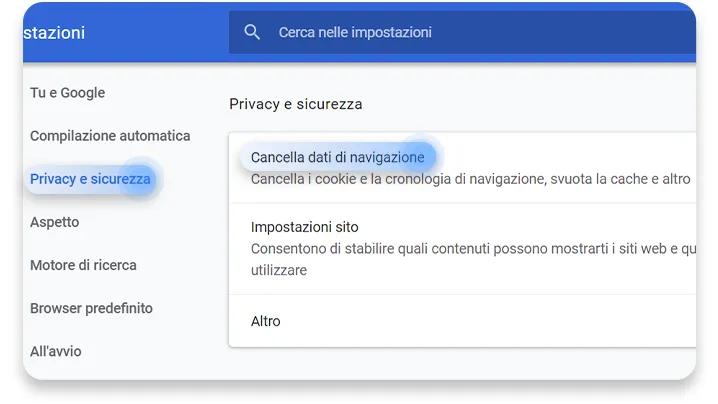The image size is (718, 404).
Task: Go to 'Compilazione automatica' in the sidebar
Action: coord(110,136)
